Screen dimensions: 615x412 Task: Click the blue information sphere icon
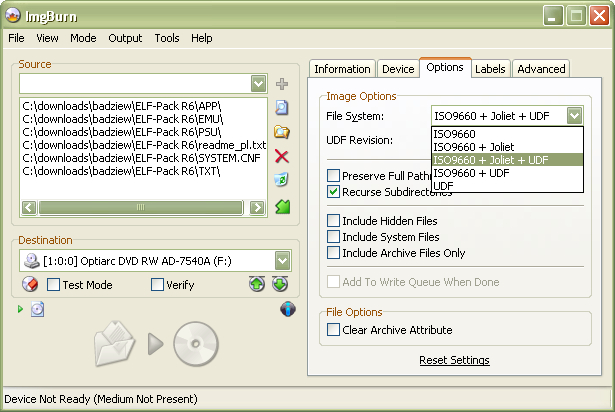(x=288, y=309)
